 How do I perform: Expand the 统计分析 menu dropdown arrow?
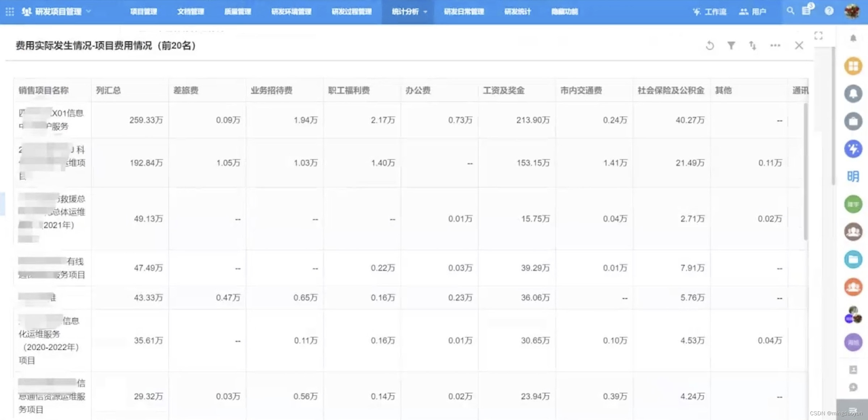[425, 12]
